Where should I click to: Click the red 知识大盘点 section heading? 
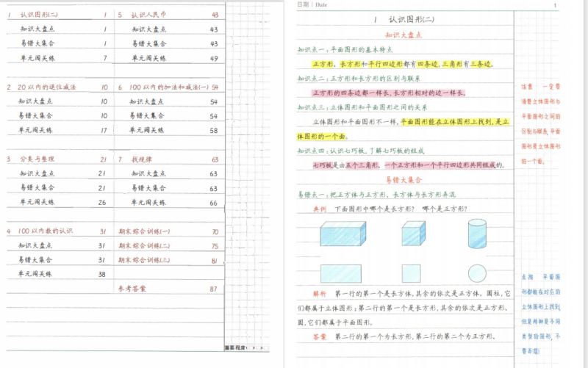(404, 35)
